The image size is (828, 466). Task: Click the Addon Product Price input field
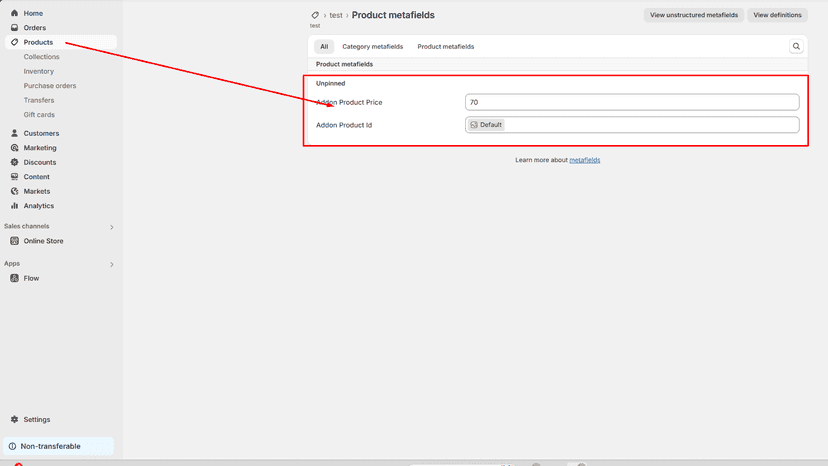tap(632, 102)
